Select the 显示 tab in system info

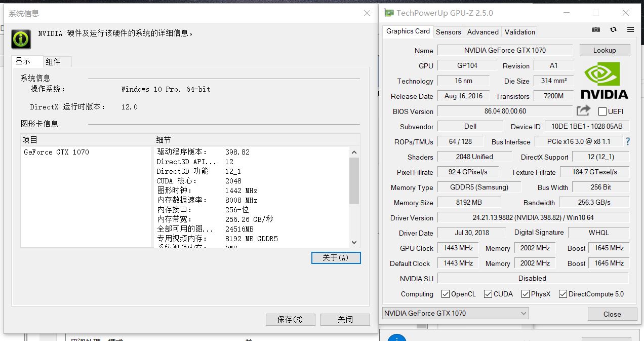(x=27, y=61)
